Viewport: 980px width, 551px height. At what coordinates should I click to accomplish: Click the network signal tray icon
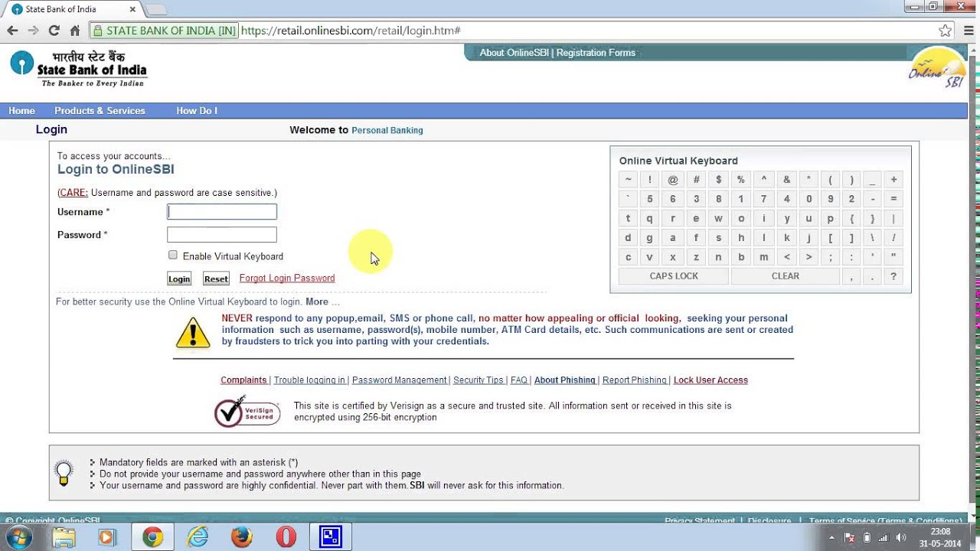(884, 538)
